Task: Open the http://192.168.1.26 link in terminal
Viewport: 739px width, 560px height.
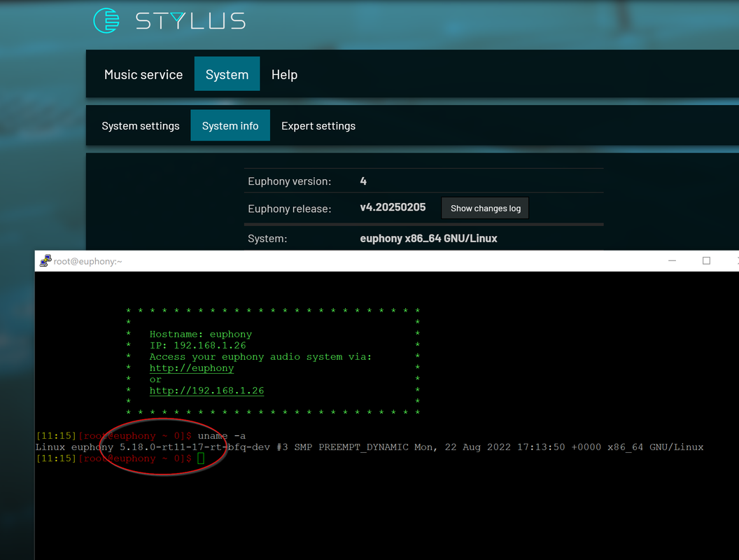Action: click(206, 391)
